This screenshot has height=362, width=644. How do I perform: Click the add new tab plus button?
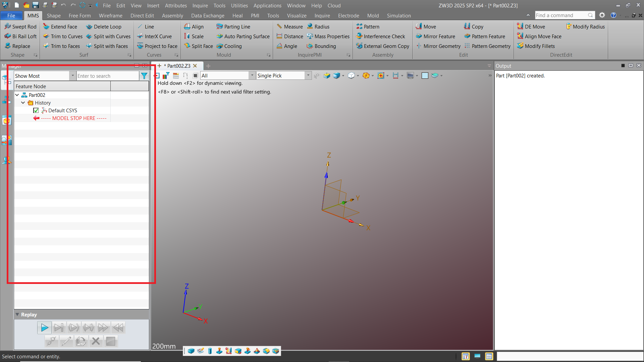pyautogui.click(x=208, y=66)
